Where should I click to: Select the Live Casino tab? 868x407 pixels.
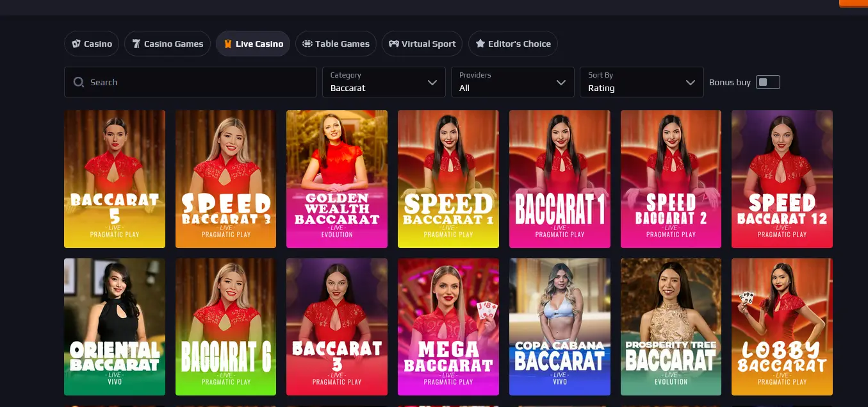click(253, 44)
